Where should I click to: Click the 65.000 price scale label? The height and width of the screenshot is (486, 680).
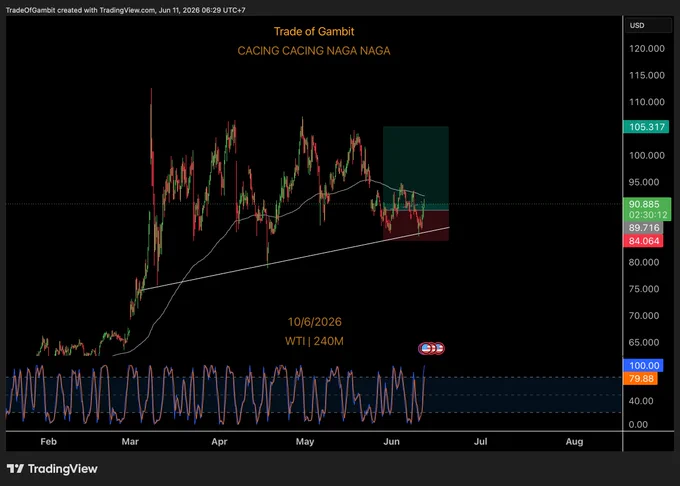tap(644, 342)
